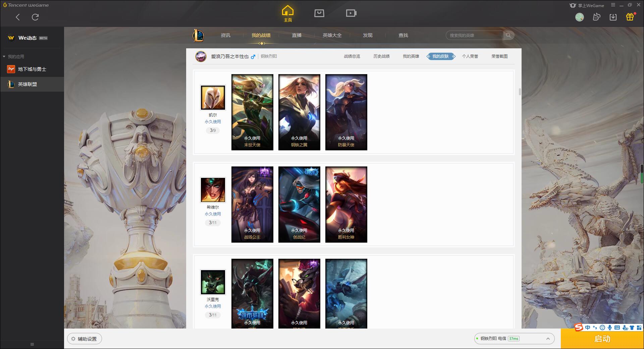Select 地下城与勇士 in sidebar
Viewport: 644px width, 349px height.
[32, 69]
